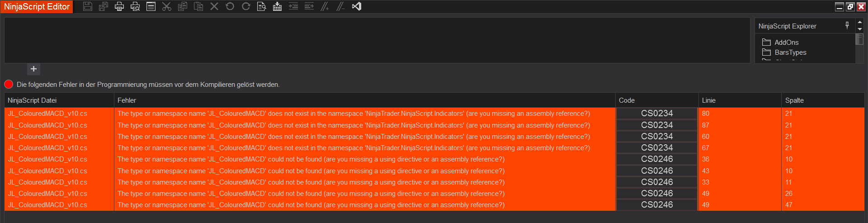Pin the NinjaScript Explorer panel
This screenshot has width=868, height=223.
[x=847, y=26]
